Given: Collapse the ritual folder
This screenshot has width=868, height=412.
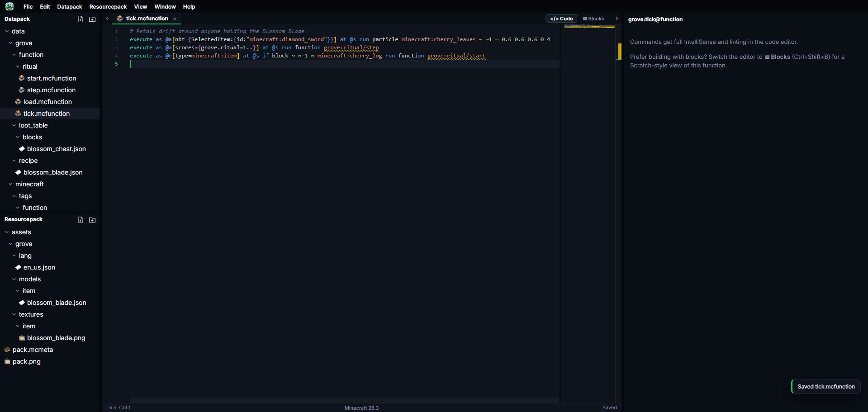Looking at the screenshot, I should pos(18,66).
